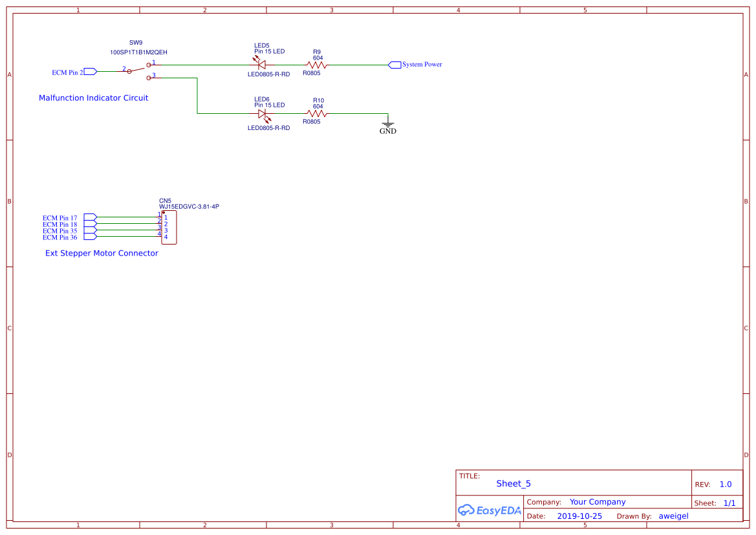Click the R9 resistor symbol

coord(315,64)
